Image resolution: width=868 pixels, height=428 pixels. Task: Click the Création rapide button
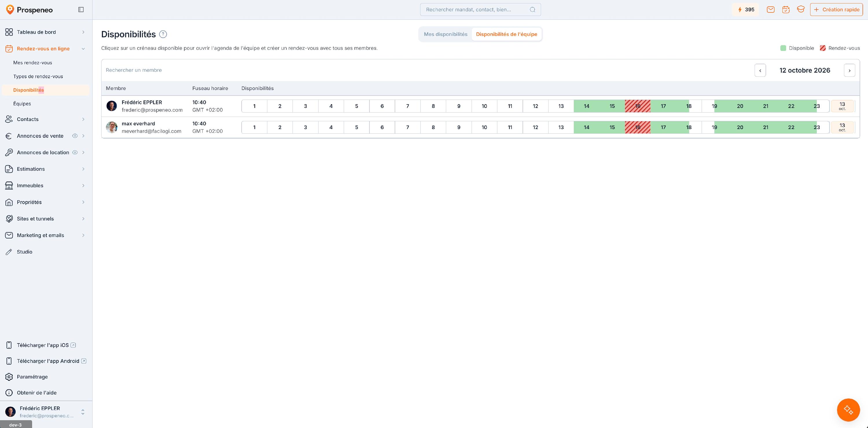(x=836, y=10)
